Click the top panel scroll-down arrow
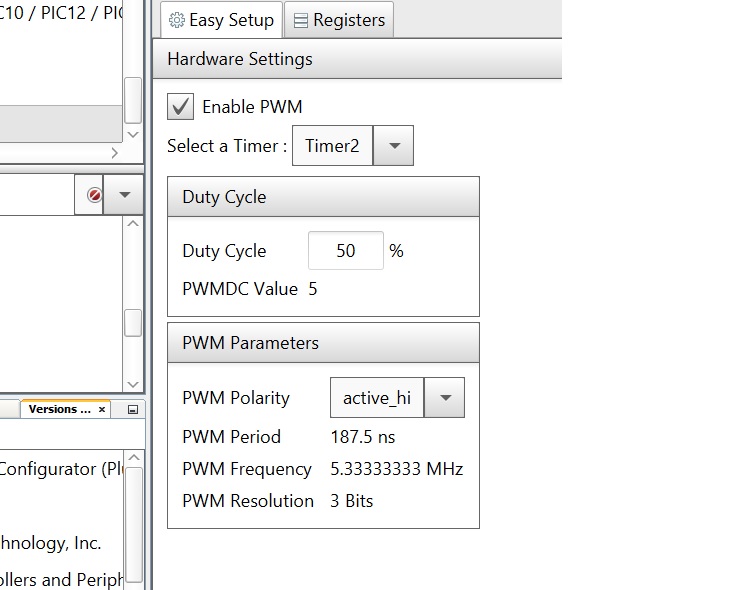 (x=132, y=134)
